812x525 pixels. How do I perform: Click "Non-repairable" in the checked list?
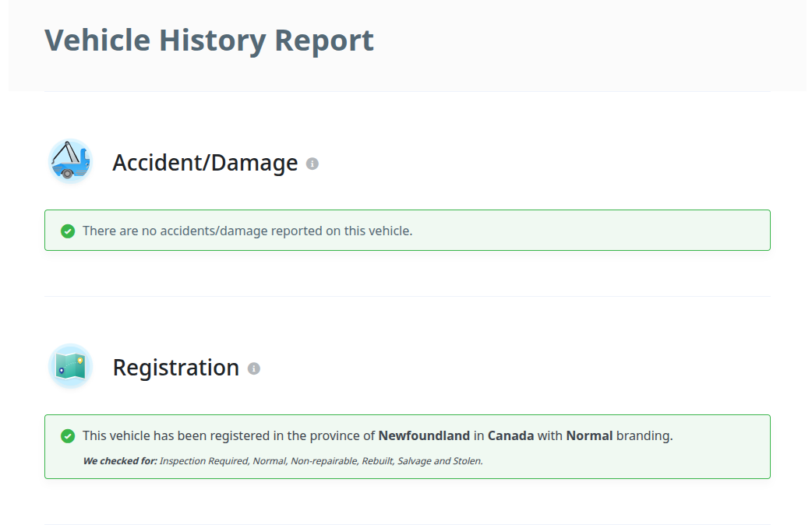(x=323, y=461)
